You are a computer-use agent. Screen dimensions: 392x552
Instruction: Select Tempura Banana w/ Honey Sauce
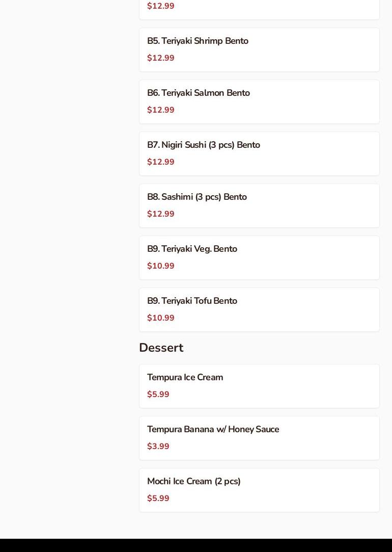click(213, 430)
